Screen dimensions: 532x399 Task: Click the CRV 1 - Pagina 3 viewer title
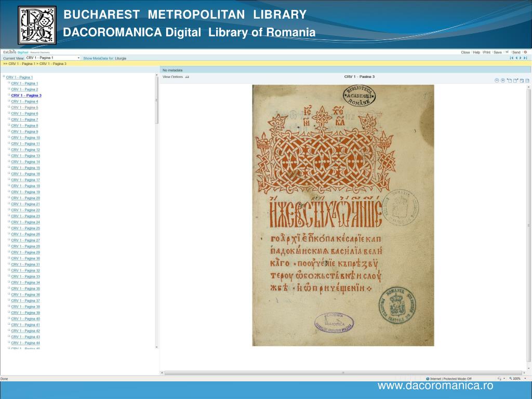[x=360, y=77]
